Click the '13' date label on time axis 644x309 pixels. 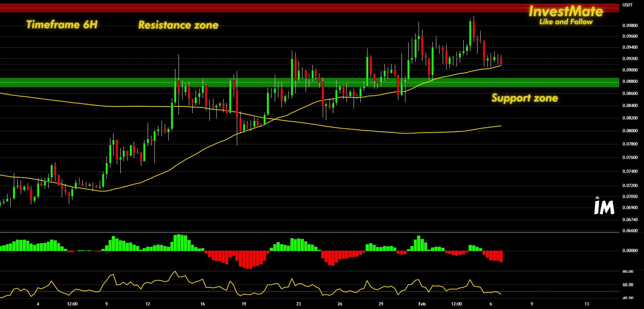tap(587, 304)
